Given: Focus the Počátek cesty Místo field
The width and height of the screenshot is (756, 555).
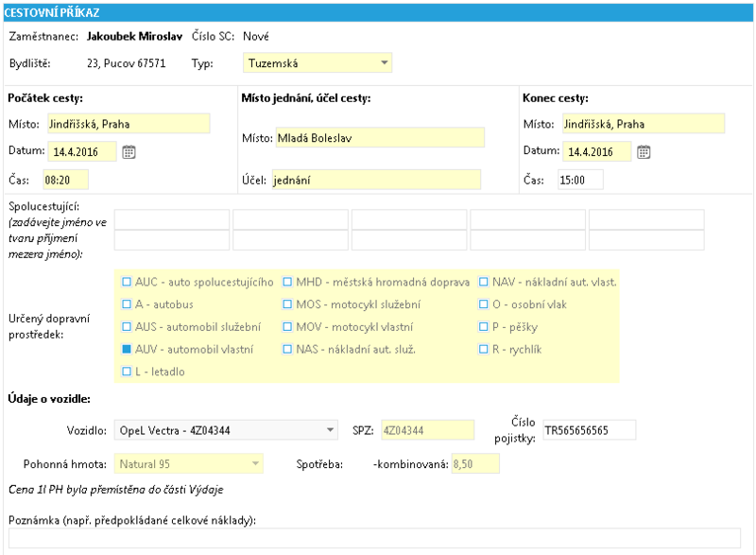Looking at the screenshot, I should point(129,124).
